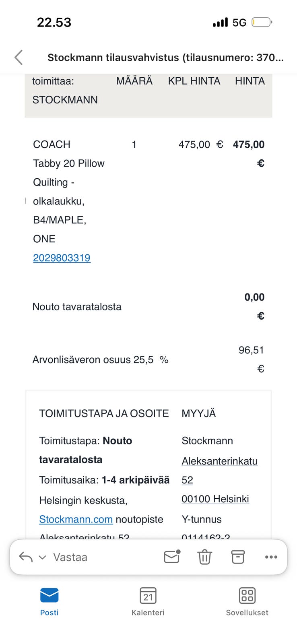Tap the email subject title header
Screen dimensions: 297x644
[x=165, y=58]
